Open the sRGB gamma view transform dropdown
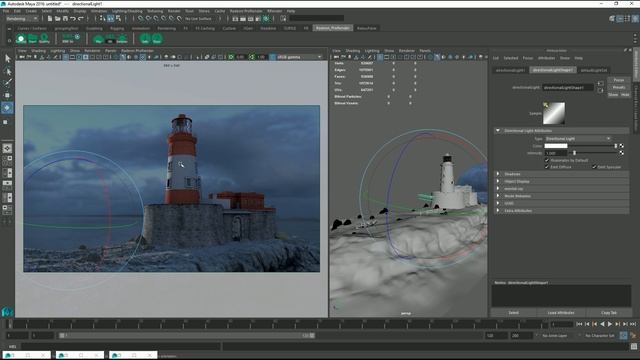640x360 pixels. click(300, 57)
